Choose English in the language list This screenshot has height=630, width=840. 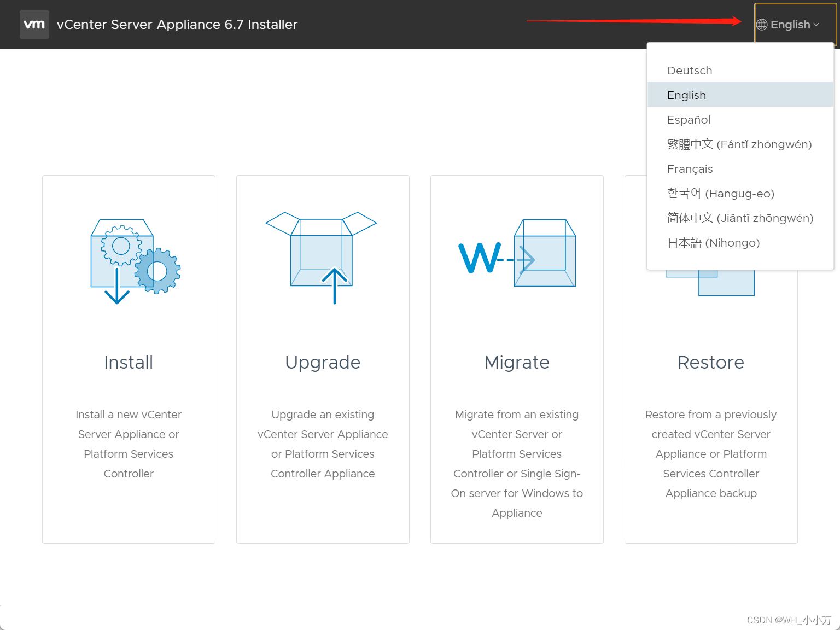[740, 95]
